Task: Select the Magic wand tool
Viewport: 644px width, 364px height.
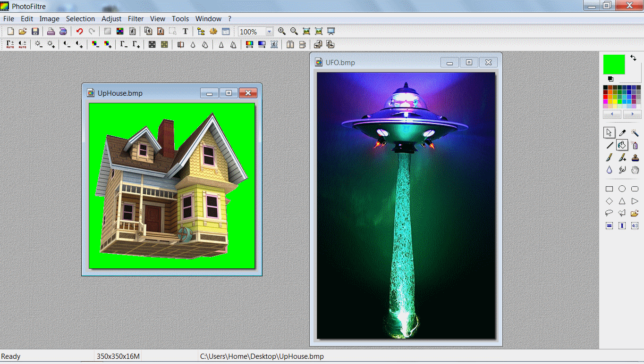Action: pyautogui.click(x=635, y=133)
